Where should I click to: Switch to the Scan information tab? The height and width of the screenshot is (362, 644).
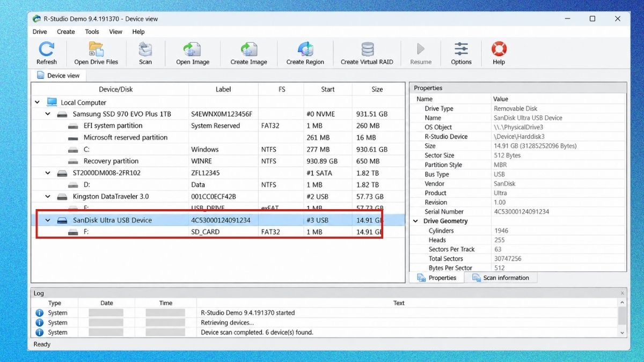tap(500, 278)
